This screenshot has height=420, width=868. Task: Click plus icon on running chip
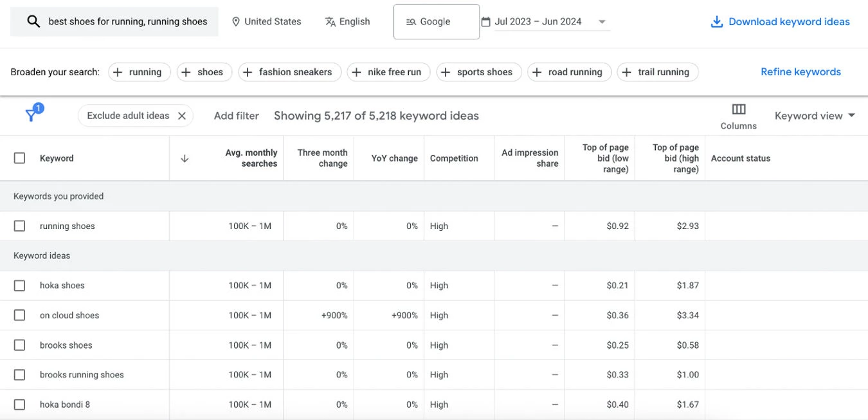[118, 72]
